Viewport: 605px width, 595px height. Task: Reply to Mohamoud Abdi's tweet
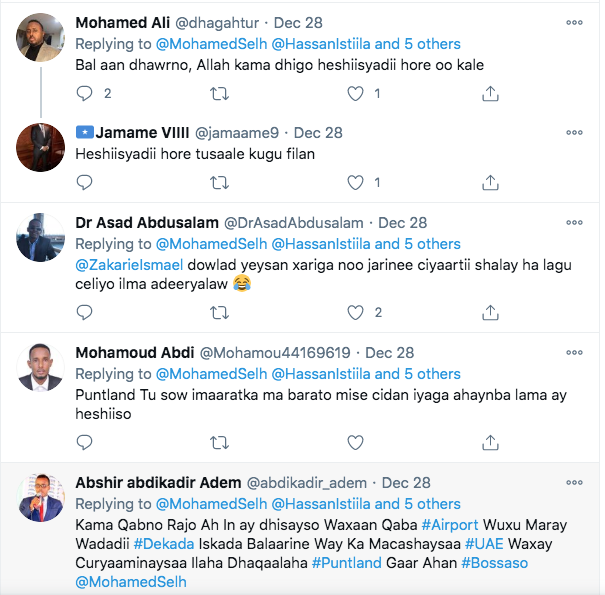[85, 443]
